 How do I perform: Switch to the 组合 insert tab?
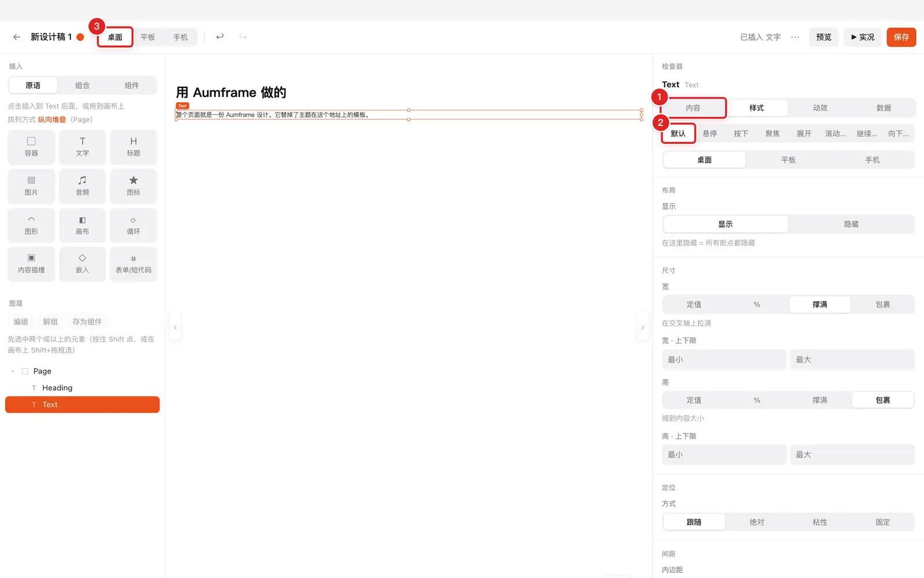[x=83, y=86]
